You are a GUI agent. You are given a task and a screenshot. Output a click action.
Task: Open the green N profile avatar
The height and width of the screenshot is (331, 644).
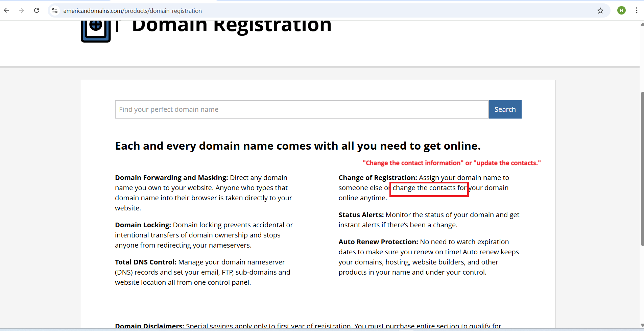[621, 10]
